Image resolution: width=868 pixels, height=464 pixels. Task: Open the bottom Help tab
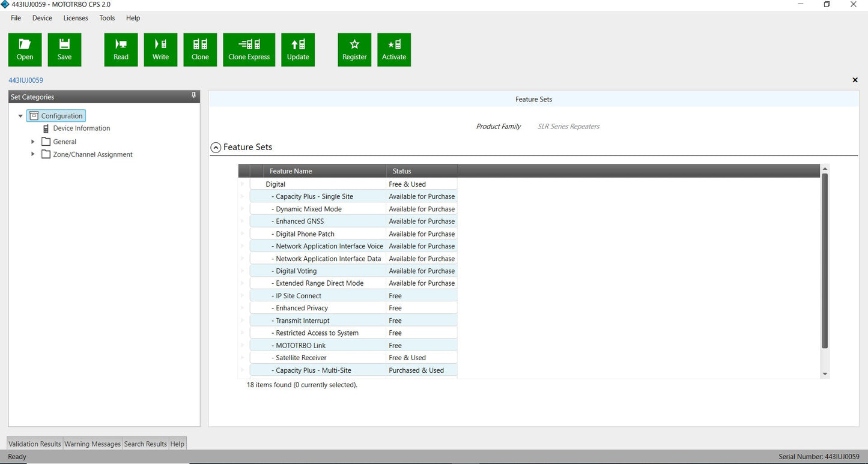[177, 444]
